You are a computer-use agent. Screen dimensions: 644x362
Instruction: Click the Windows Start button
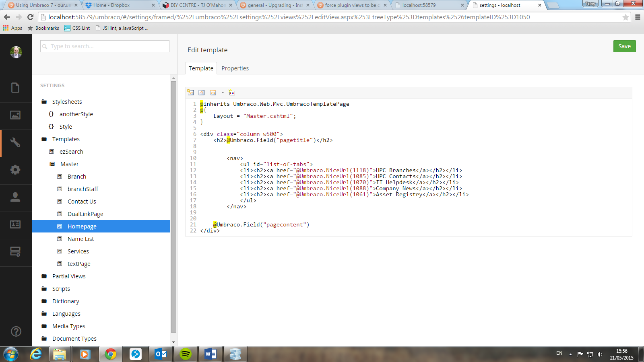(11, 354)
